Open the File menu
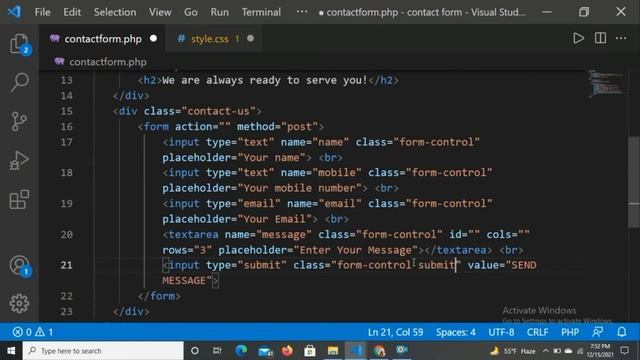The image size is (640, 360). tap(42, 12)
